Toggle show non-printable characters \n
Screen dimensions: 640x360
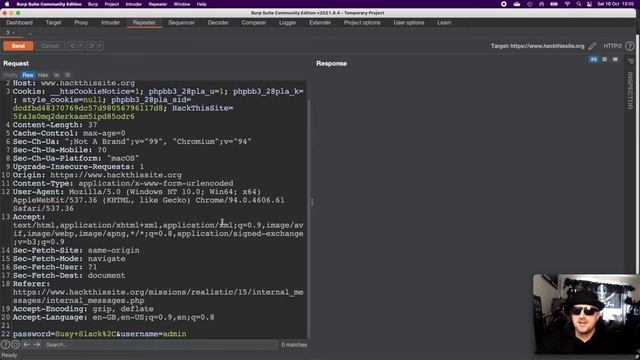[x=57, y=75]
